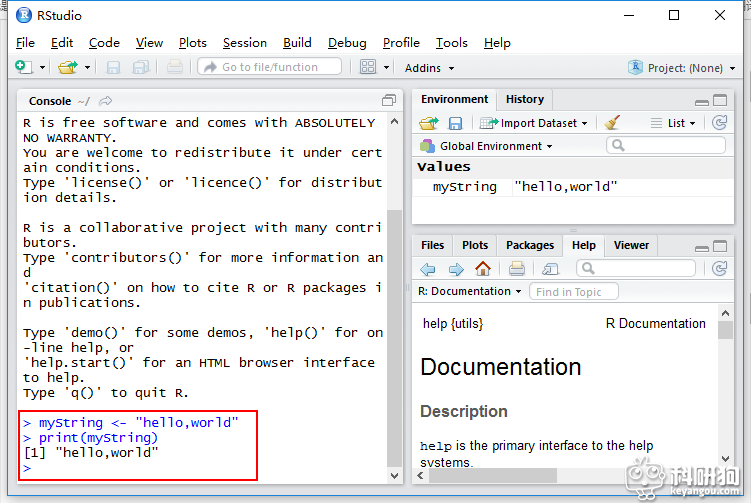Open the Profile menu
This screenshot has height=503, width=751.
point(401,43)
